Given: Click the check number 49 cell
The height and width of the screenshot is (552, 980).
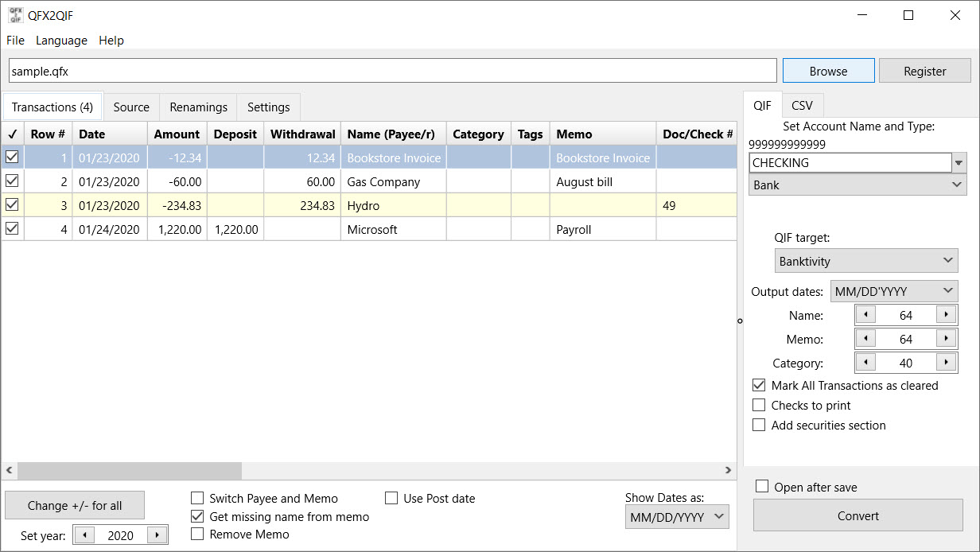Looking at the screenshot, I should [x=697, y=205].
